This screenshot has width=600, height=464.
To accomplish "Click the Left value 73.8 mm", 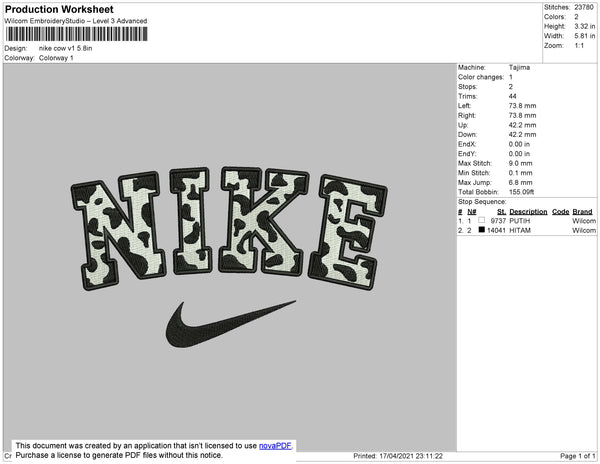I will (x=522, y=106).
